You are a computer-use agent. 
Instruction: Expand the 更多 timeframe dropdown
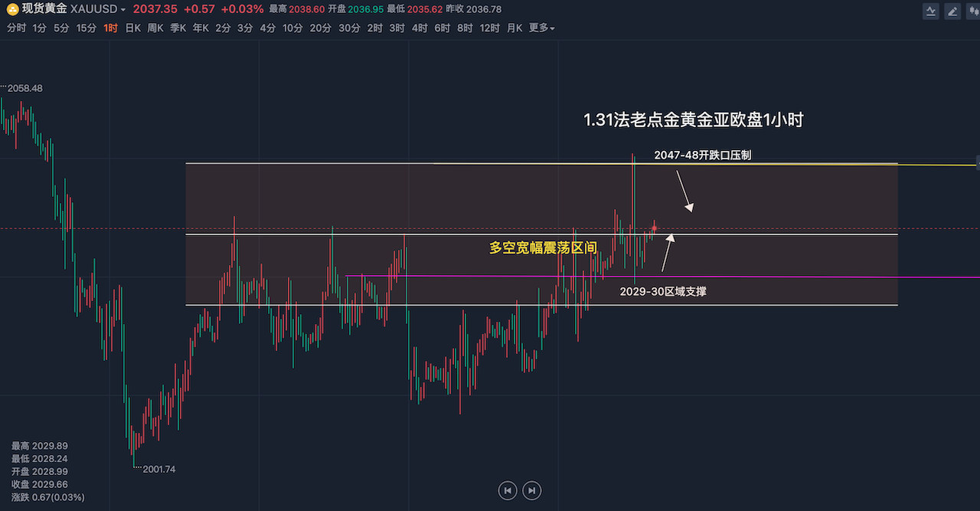542,28
